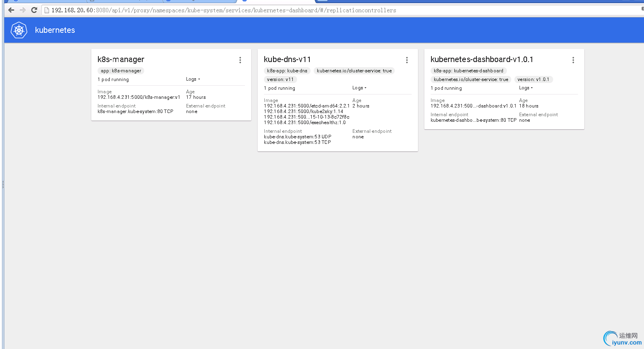Click truncated image '192.168.4.231:500...15-10-13-8c72f8c'
644x349 pixels.
307,117
